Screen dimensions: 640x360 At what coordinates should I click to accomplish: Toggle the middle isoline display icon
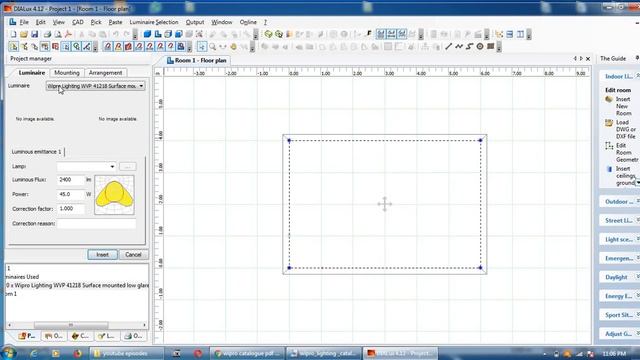point(391,34)
